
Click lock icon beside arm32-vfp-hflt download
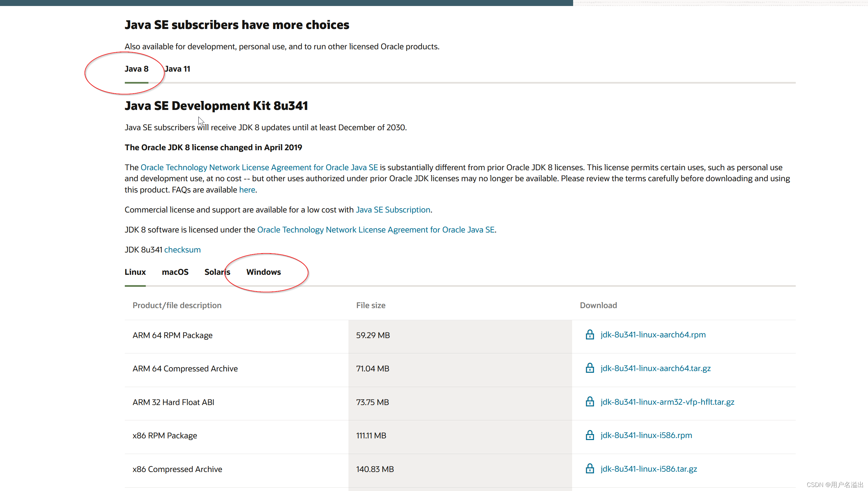[x=590, y=402]
